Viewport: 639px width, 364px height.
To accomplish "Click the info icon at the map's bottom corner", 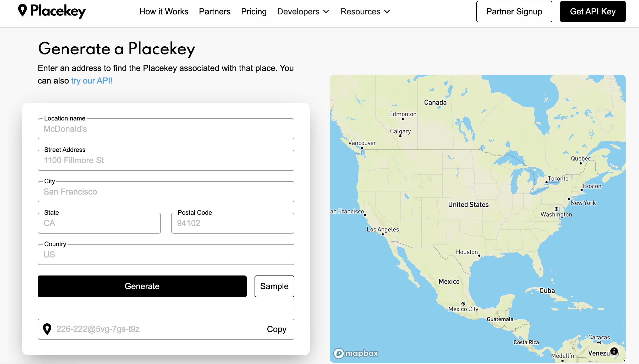I will (614, 351).
